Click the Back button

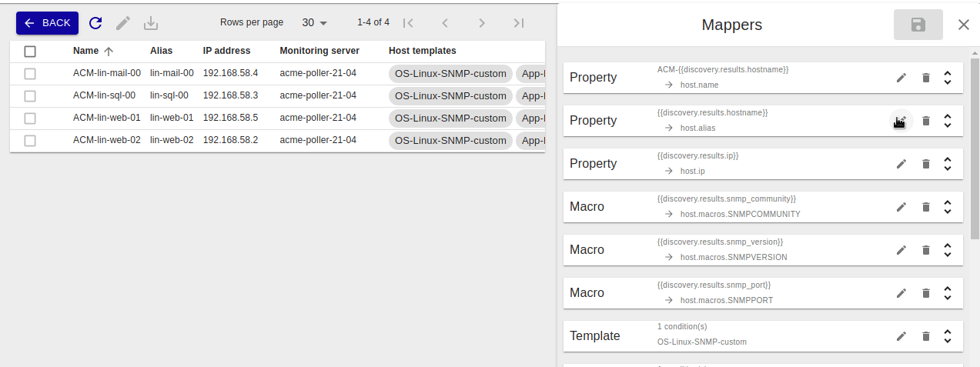(47, 23)
